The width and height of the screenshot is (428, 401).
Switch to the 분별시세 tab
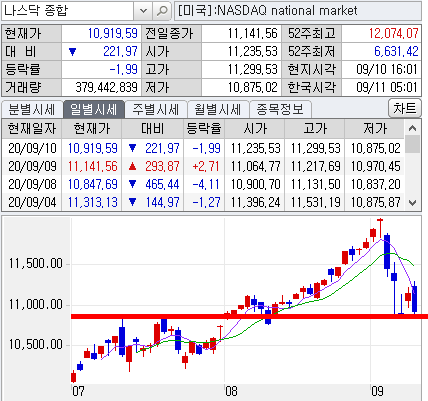click(32, 109)
